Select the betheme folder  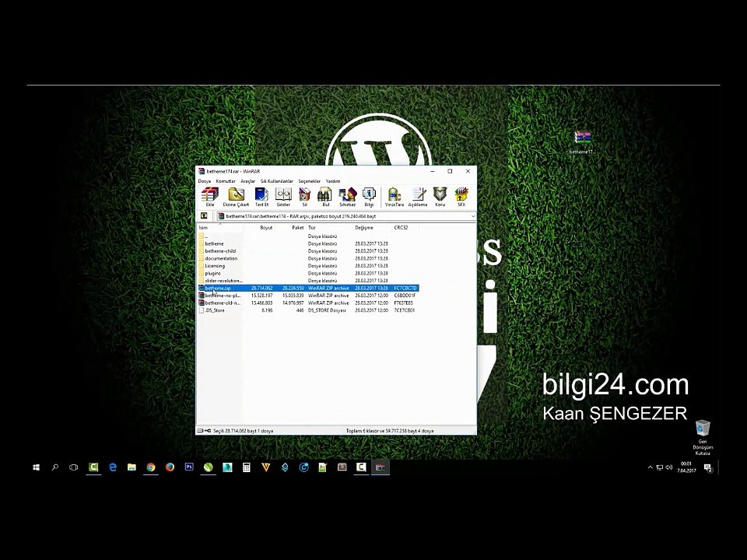click(x=308, y=243)
